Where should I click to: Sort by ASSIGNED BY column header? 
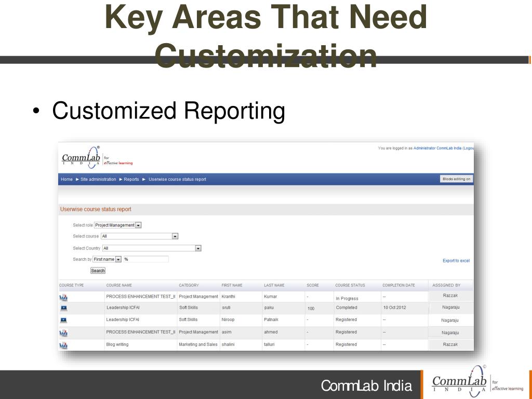coord(446,285)
